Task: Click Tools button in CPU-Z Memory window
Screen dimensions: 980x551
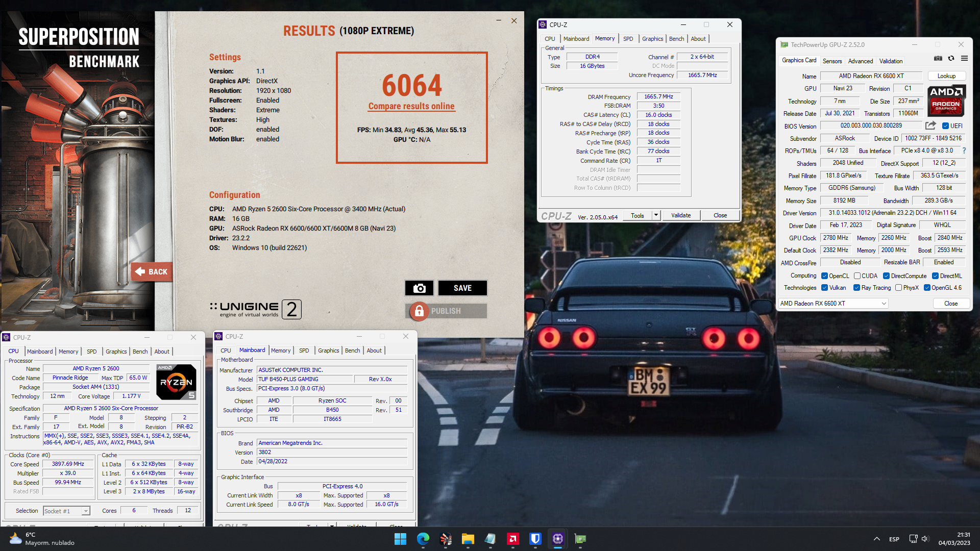Action: [x=638, y=215]
